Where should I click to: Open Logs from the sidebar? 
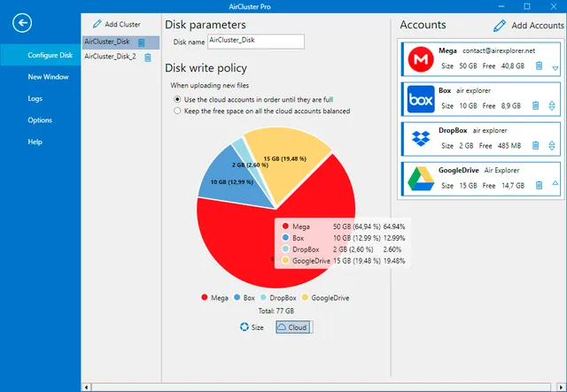click(x=35, y=98)
